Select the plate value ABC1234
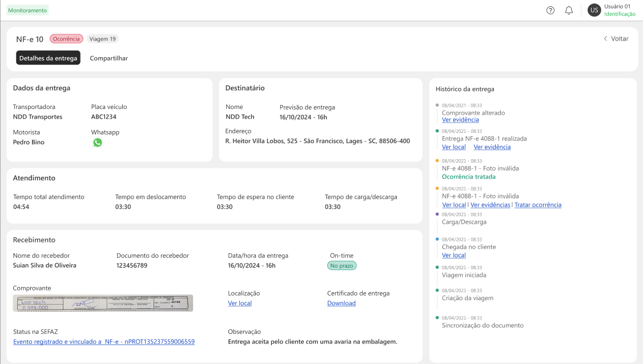Image resolution: width=643 pixels, height=364 pixels. coord(104,117)
